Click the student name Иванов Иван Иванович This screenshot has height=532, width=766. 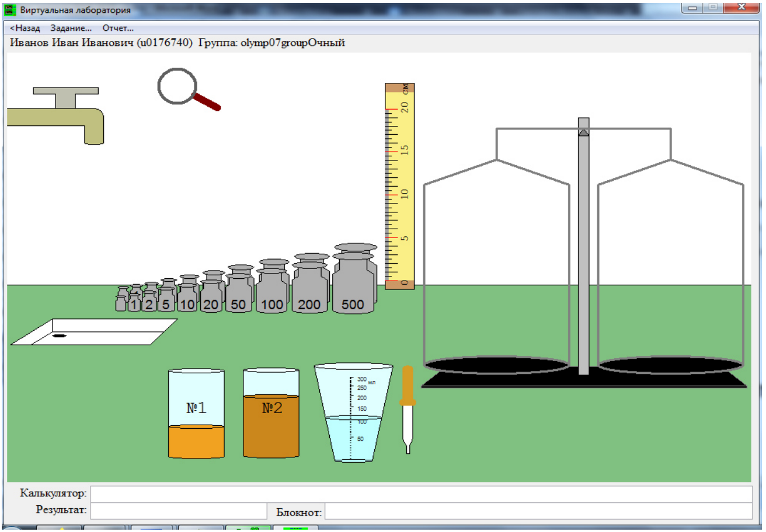pos(72,43)
